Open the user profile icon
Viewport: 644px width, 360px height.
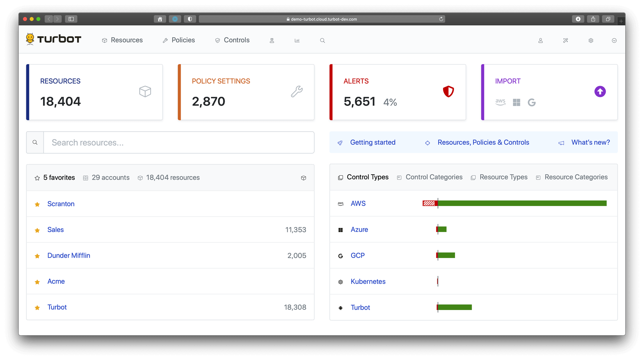point(541,40)
